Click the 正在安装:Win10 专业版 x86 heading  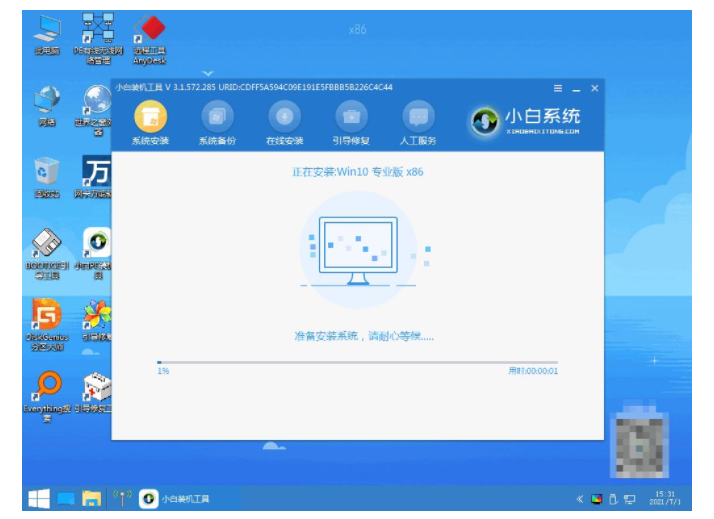point(357,172)
